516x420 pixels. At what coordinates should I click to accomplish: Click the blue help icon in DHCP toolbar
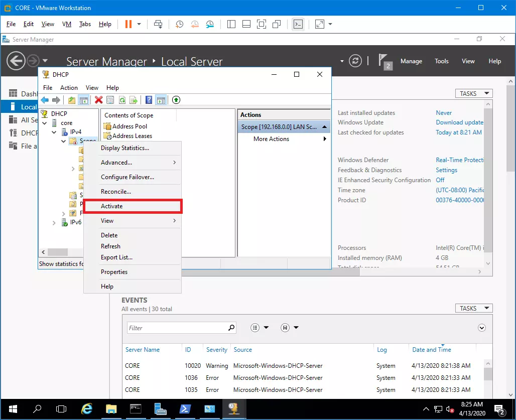tap(149, 100)
